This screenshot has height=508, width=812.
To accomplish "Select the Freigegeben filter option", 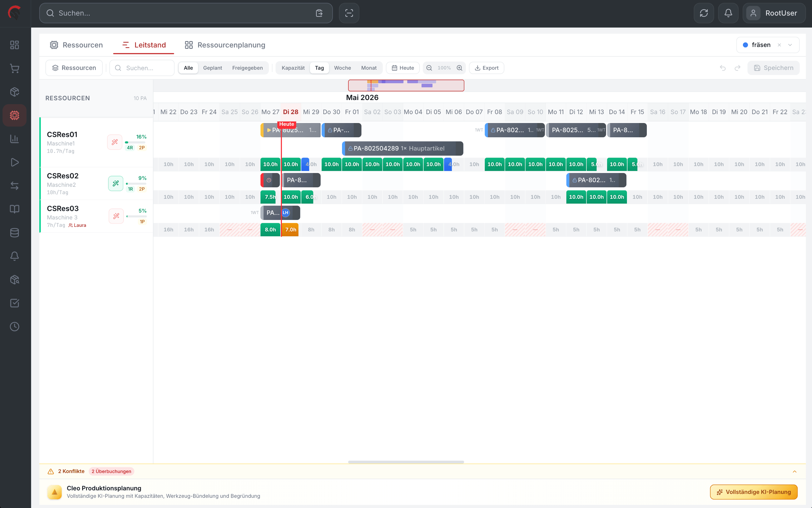I will pos(247,68).
